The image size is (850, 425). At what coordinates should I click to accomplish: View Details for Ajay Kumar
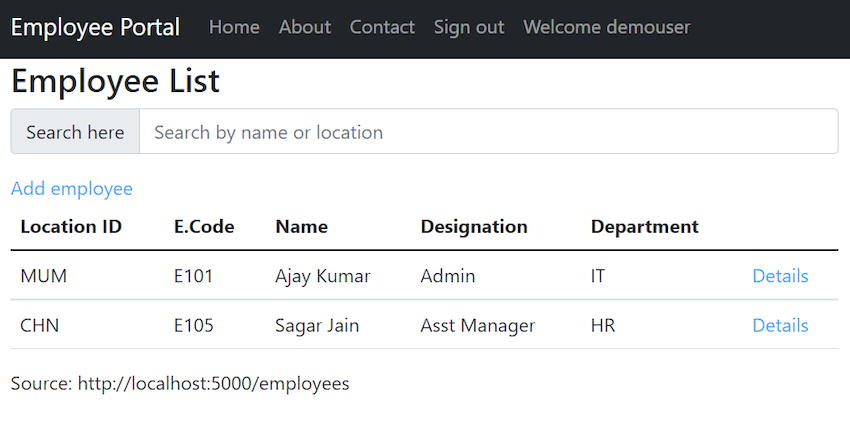780,276
